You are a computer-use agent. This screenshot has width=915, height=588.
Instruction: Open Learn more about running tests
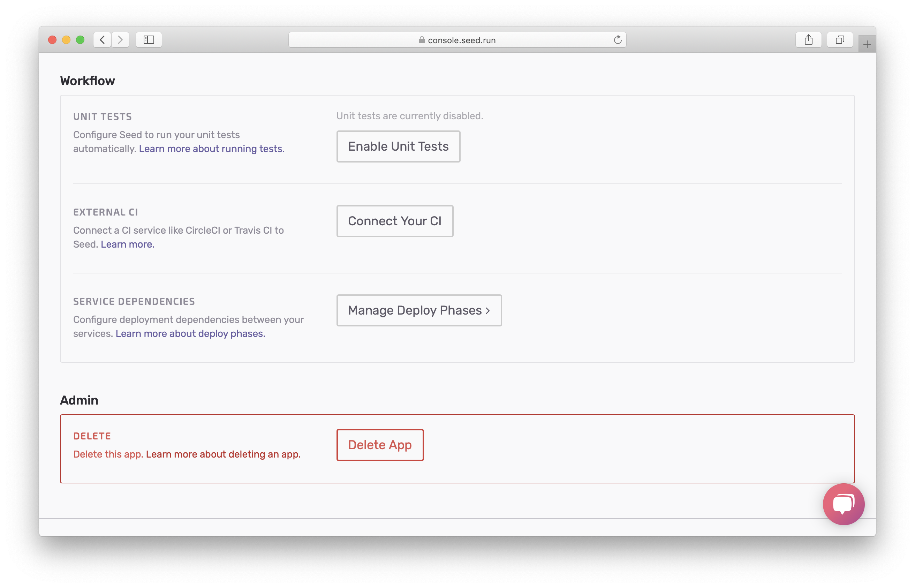(211, 149)
